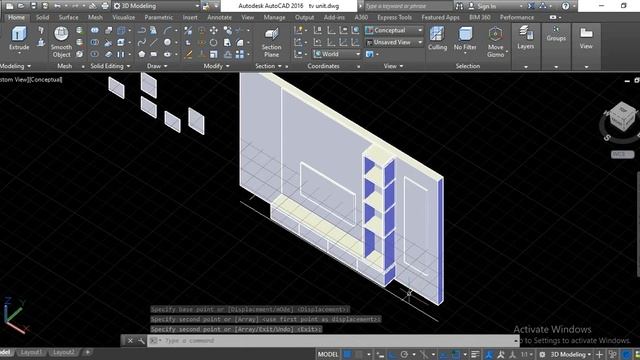640x360 pixels.
Task: Click the Sign In button
Action: (482, 6)
